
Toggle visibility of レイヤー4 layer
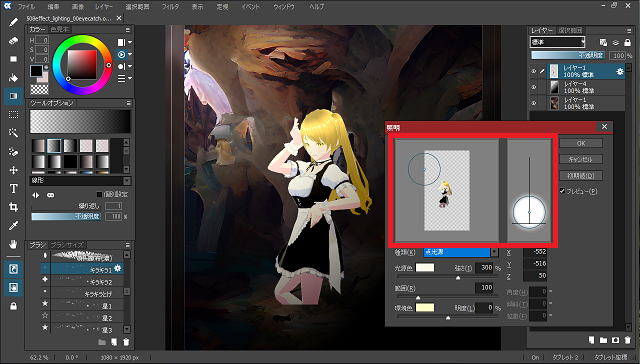[533, 87]
